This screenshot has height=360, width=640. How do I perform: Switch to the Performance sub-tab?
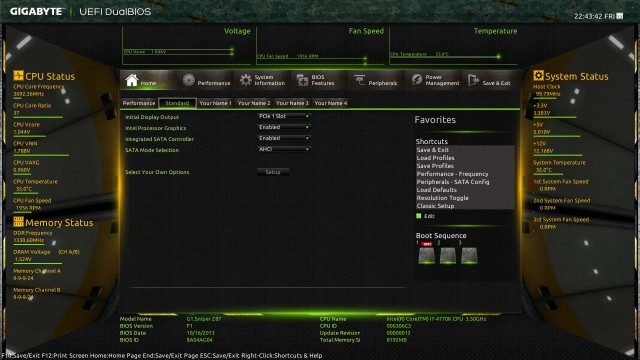139,103
